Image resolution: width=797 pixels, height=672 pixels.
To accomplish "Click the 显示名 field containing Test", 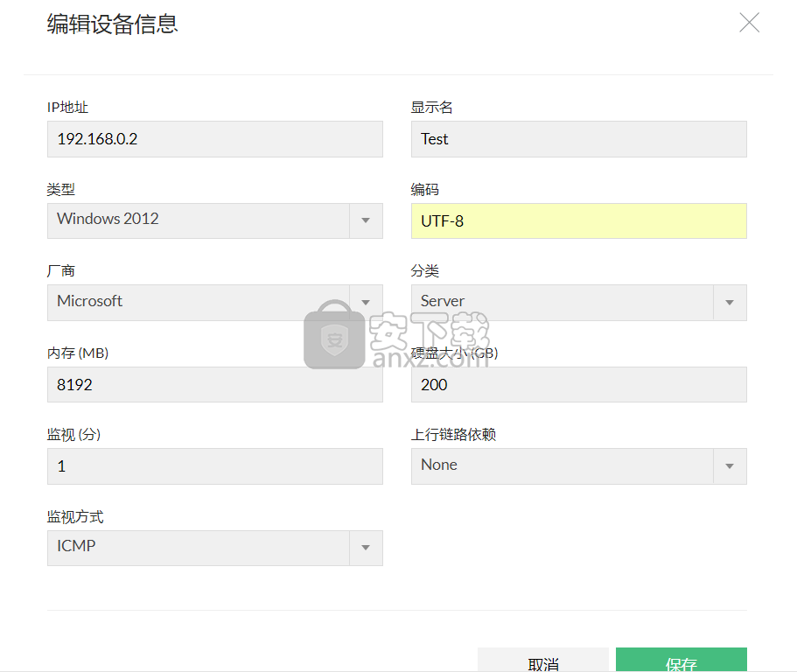I will pyautogui.click(x=579, y=139).
